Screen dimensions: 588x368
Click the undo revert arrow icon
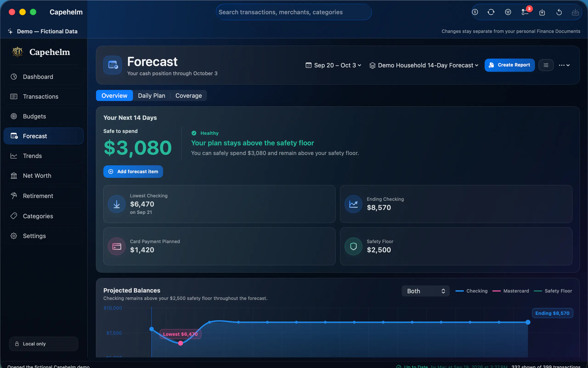[x=559, y=12]
